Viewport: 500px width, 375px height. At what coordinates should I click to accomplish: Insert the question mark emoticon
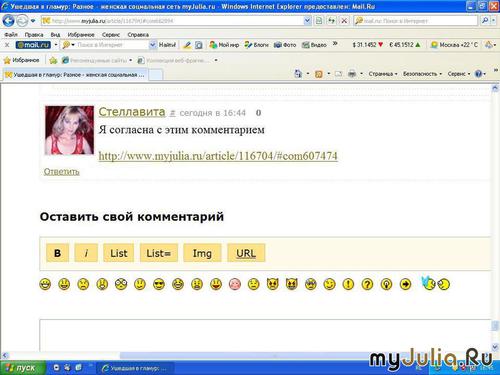[367, 284]
